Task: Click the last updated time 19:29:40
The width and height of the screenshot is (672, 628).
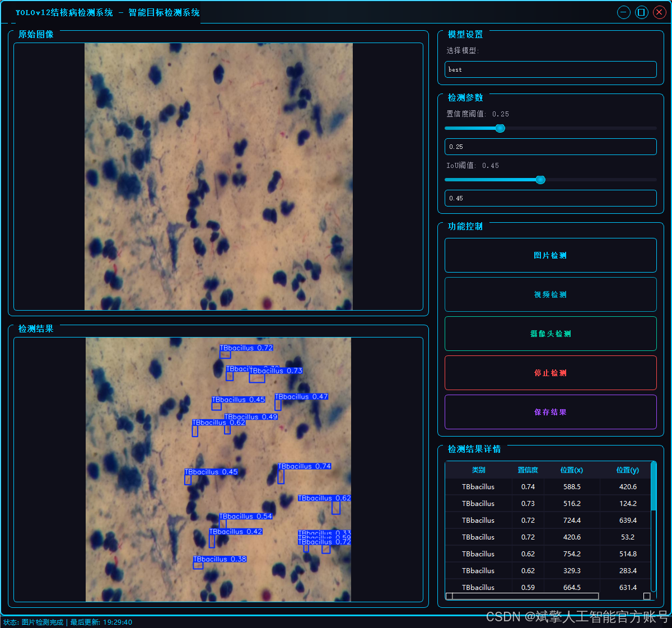Action: pos(117,622)
